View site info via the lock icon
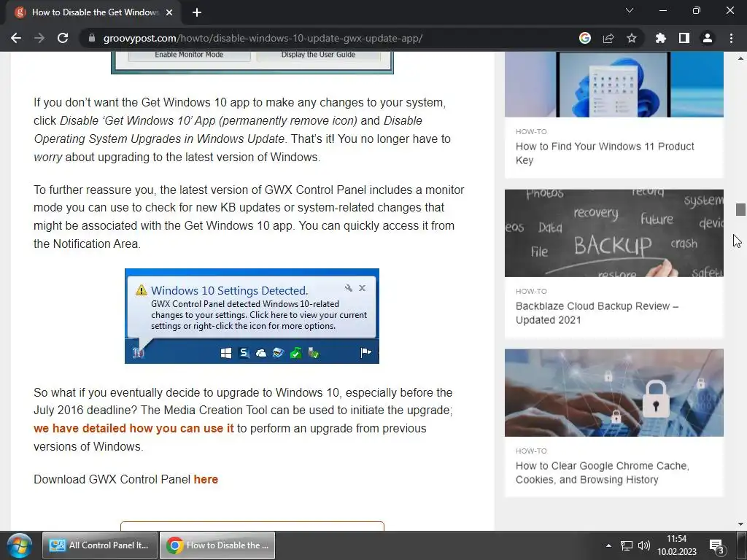Viewport: 747px width, 560px height. [x=92, y=38]
